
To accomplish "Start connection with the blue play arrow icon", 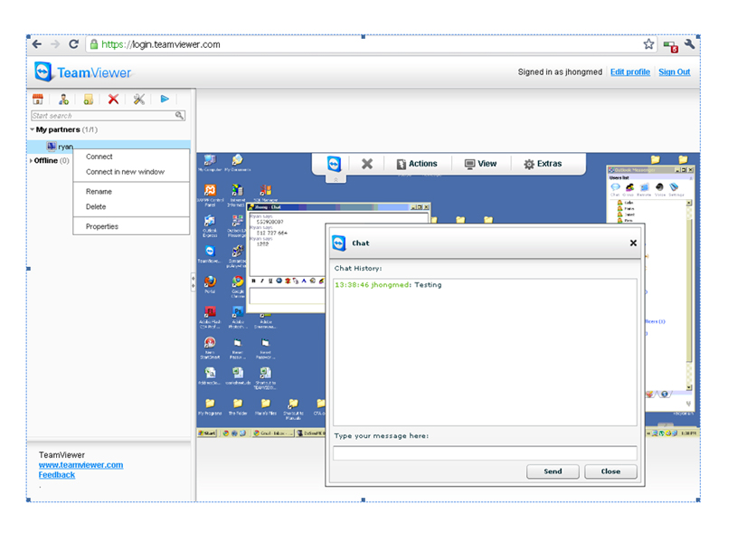I will coord(165,99).
